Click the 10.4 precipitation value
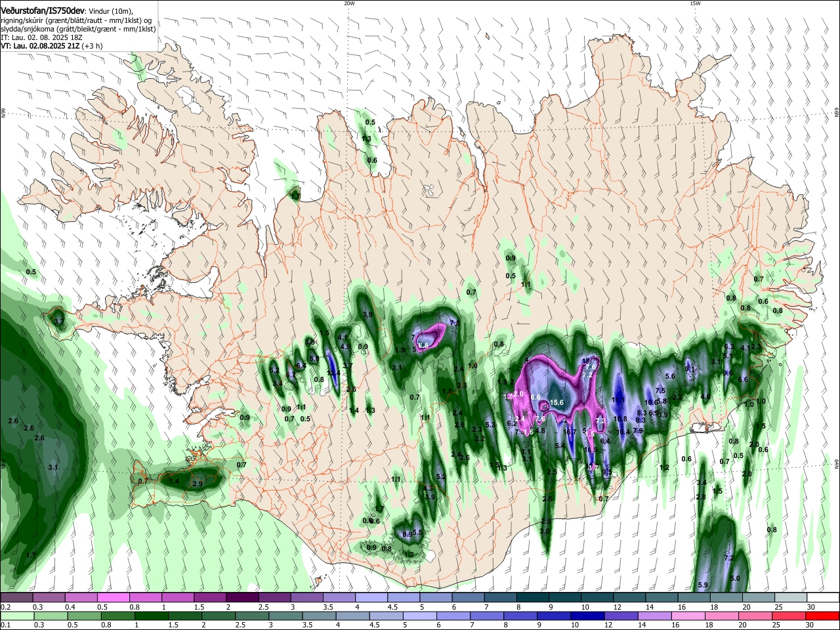 point(623,432)
